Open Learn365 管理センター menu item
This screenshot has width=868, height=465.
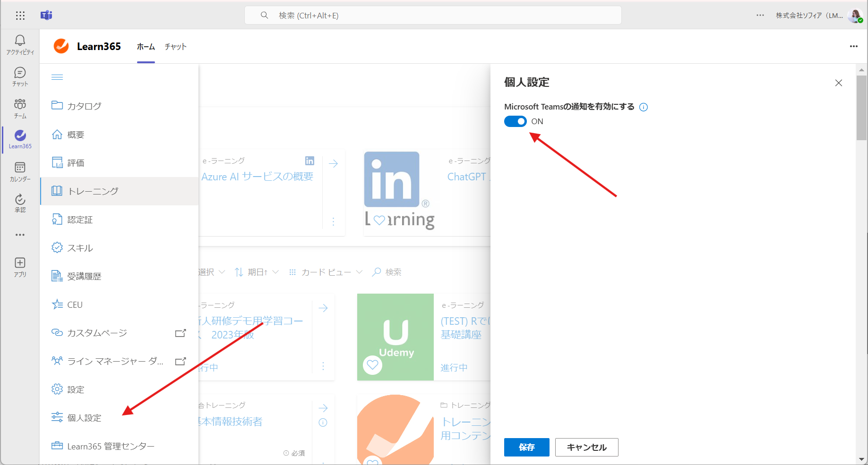click(x=119, y=446)
